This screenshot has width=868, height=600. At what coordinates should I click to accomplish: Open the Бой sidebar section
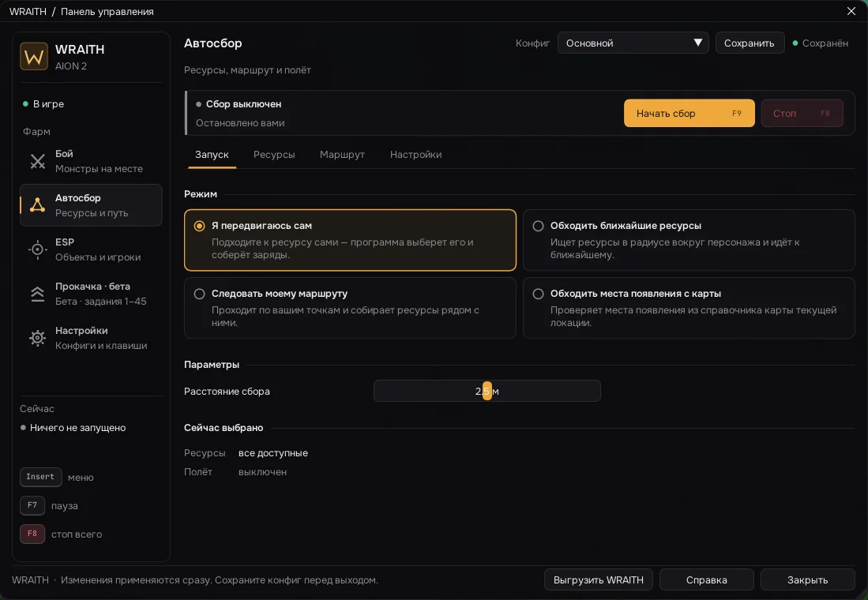click(x=91, y=161)
